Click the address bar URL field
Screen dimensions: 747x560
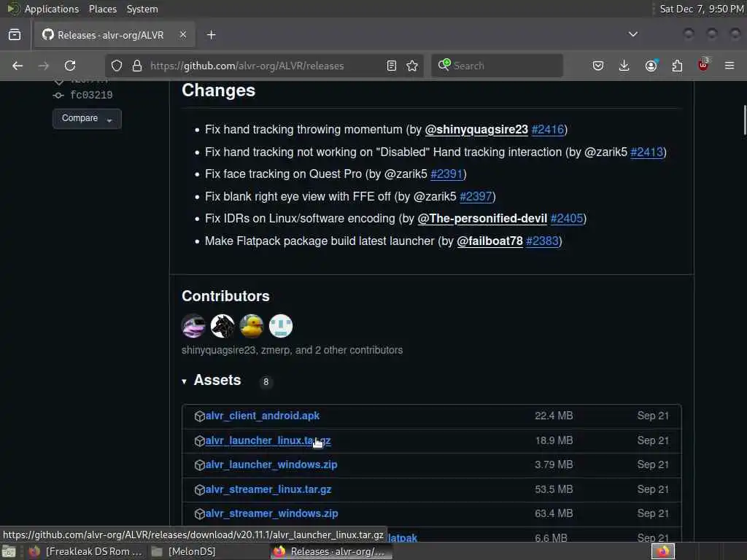(x=264, y=66)
